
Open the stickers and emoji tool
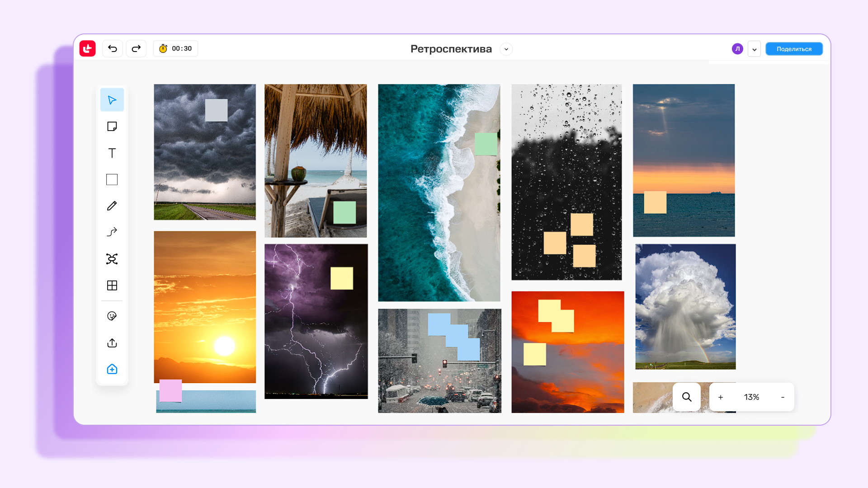[x=112, y=316]
